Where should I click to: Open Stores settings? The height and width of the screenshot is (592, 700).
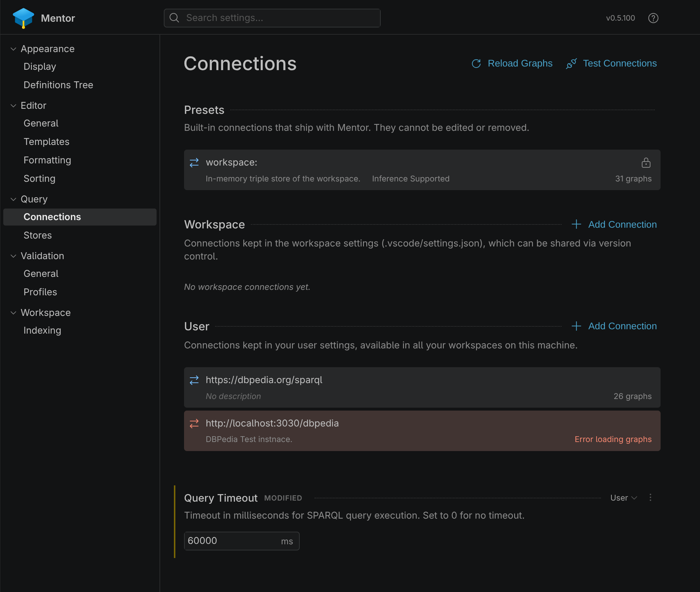click(x=38, y=235)
